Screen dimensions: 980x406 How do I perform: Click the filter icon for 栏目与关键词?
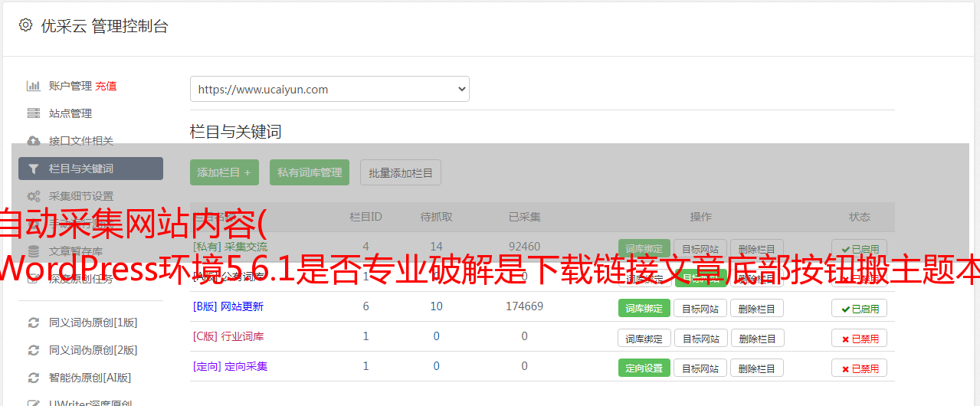click(34, 169)
